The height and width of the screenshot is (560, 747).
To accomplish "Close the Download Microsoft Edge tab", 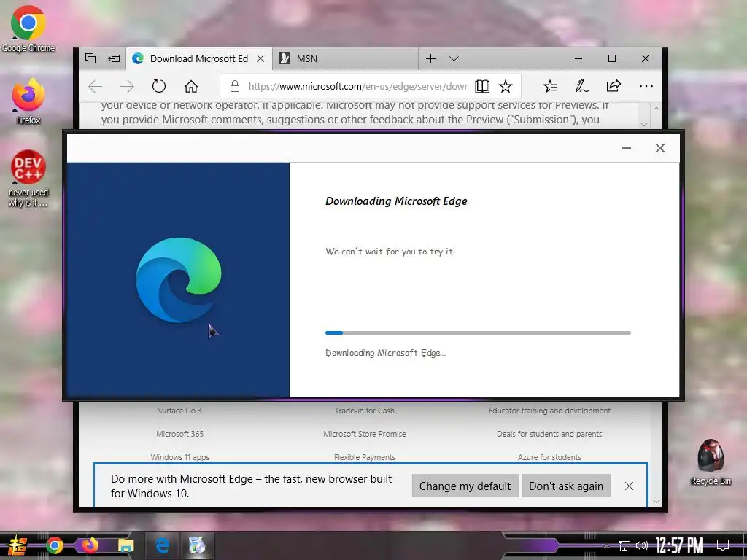I will [260, 58].
